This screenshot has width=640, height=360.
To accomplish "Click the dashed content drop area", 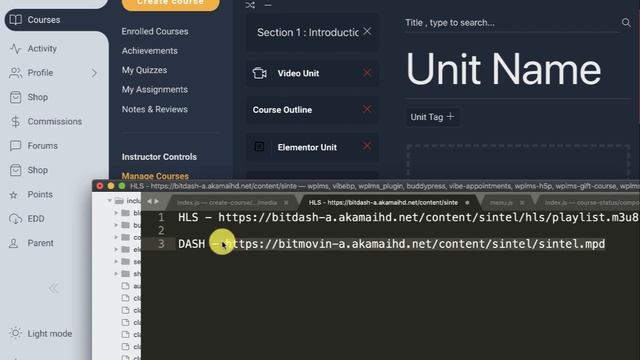I will [518, 161].
